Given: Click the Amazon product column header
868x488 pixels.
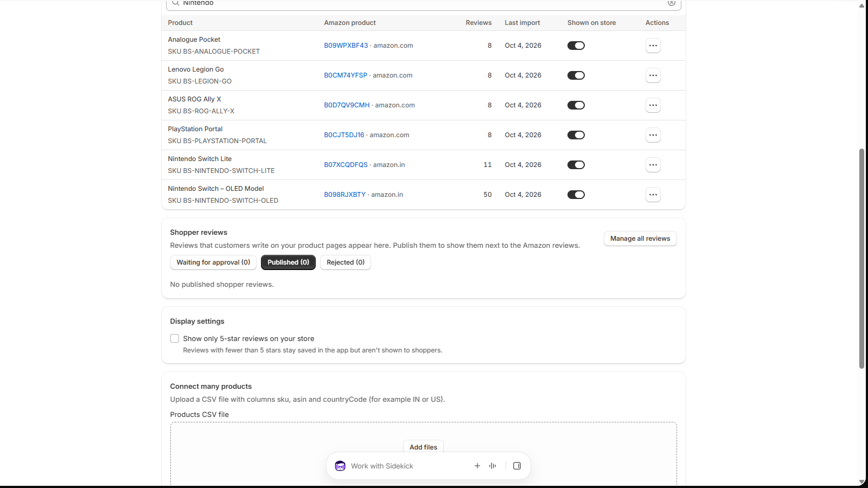Looking at the screenshot, I should 350,23.
